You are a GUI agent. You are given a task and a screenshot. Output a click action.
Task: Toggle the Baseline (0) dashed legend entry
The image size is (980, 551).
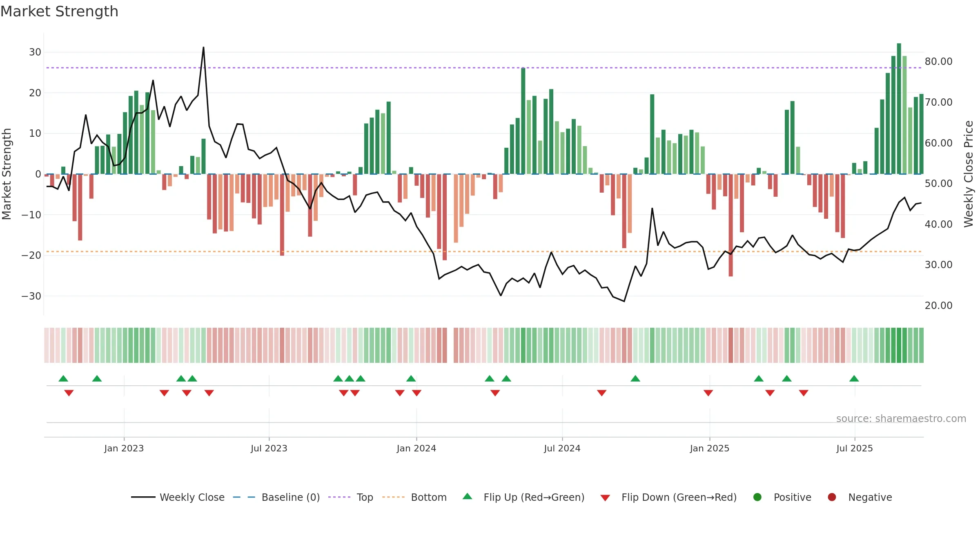pyautogui.click(x=276, y=497)
